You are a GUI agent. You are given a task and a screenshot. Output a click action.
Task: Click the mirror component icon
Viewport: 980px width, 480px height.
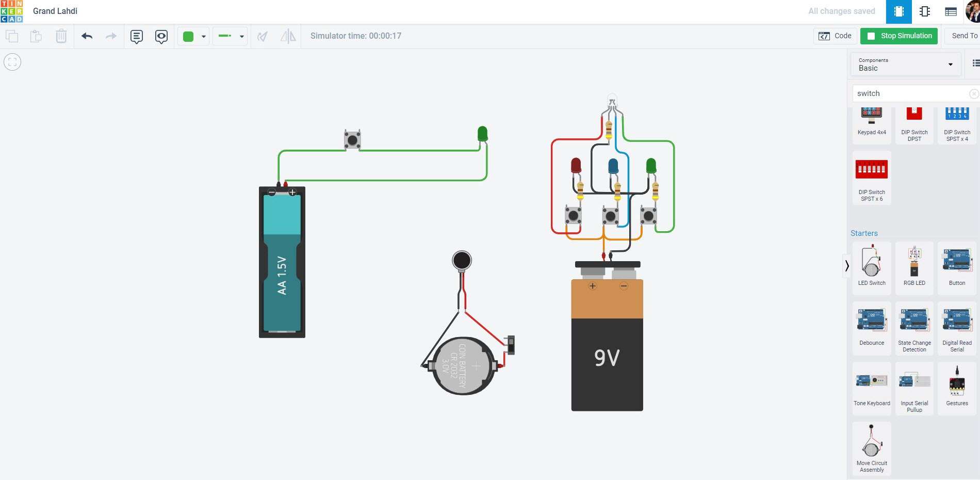point(288,36)
